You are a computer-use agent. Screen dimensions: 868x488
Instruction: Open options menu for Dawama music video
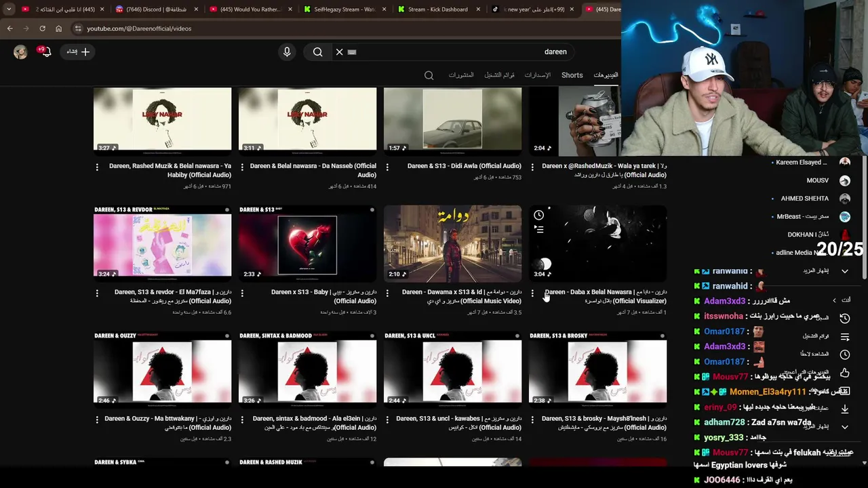click(x=387, y=293)
